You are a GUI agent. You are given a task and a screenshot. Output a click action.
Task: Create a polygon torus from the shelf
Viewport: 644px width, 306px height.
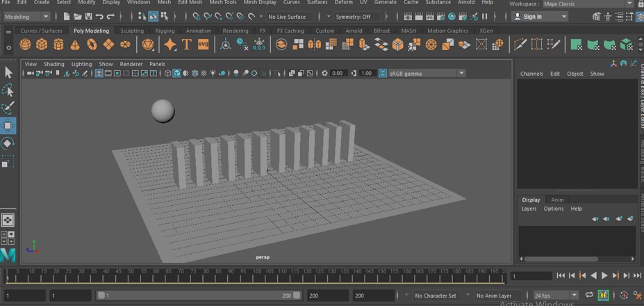coord(92,44)
